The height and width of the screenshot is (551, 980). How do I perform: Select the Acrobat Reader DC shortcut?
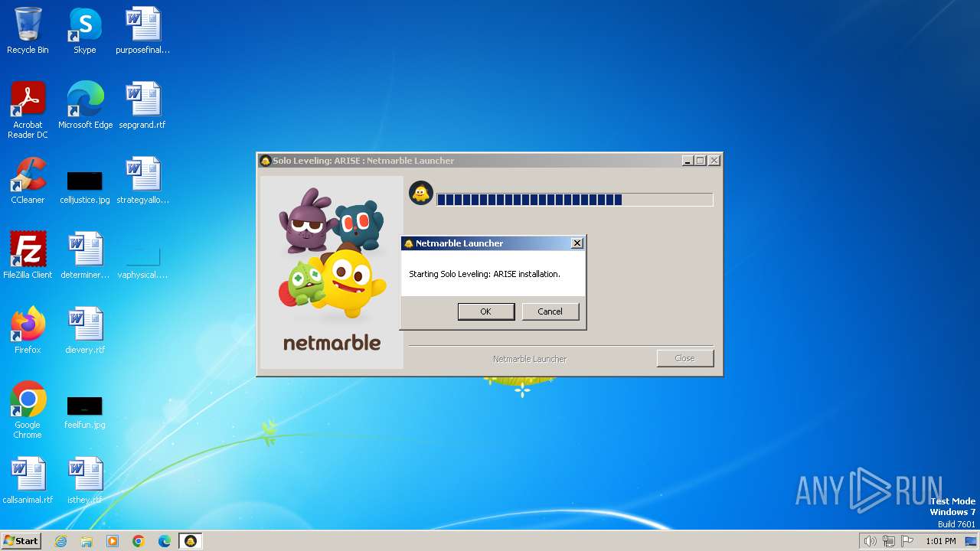[28, 110]
